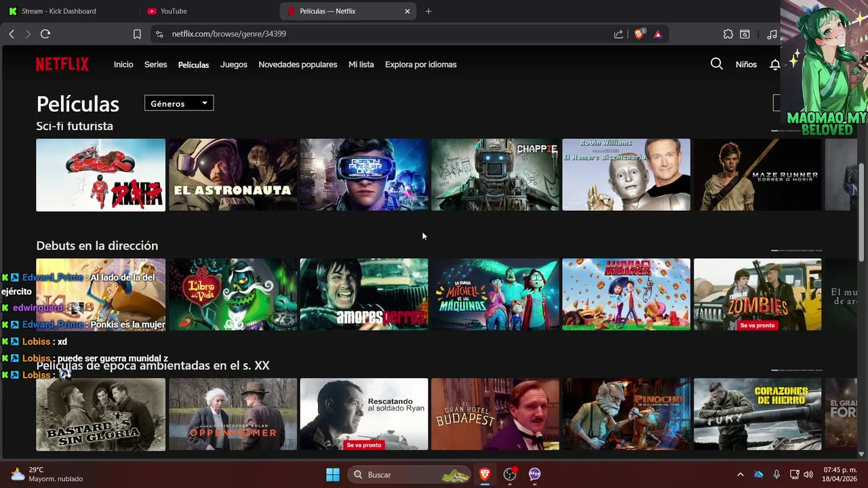Click the Películas page heading
868x488 pixels.
pos(78,104)
